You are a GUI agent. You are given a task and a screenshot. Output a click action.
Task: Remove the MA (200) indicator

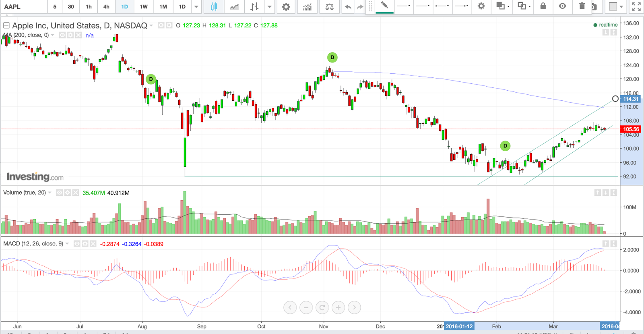click(x=78, y=35)
